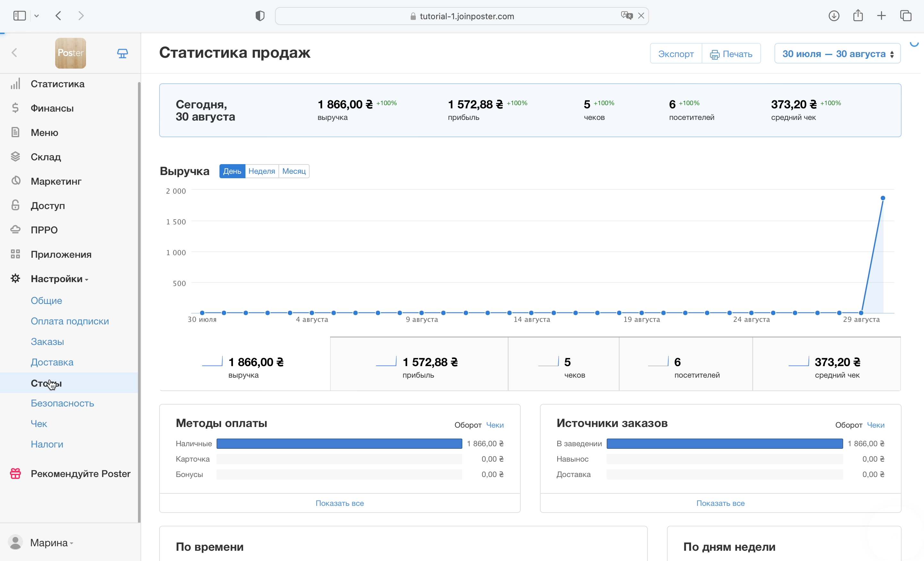Click the Finance dollar icon
The image size is (924, 561).
(x=15, y=108)
